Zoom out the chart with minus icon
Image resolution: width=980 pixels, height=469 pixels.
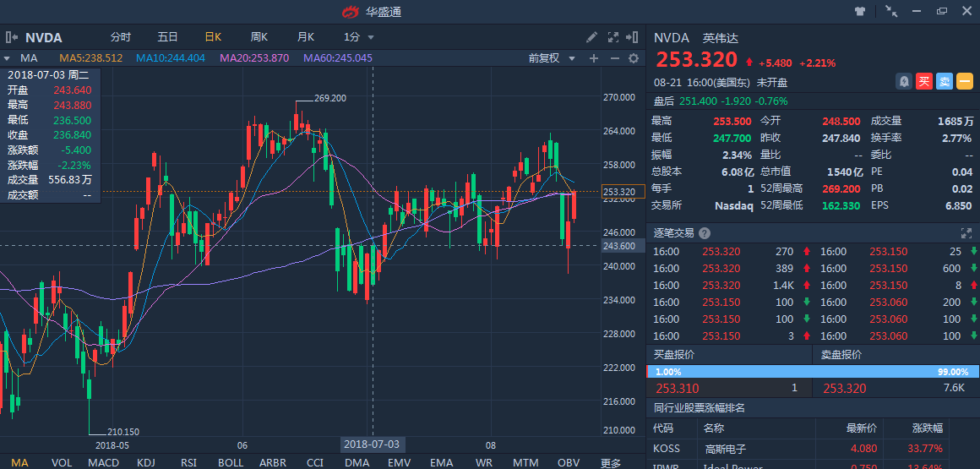(x=613, y=58)
